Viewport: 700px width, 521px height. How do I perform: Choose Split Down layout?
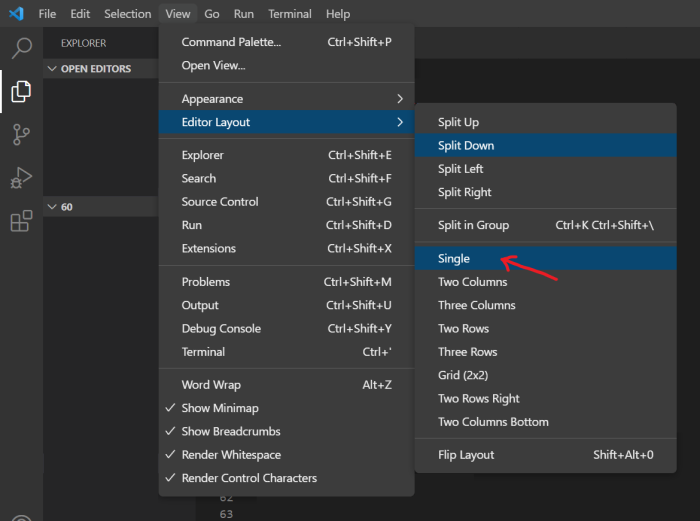[x=546, y=145]
